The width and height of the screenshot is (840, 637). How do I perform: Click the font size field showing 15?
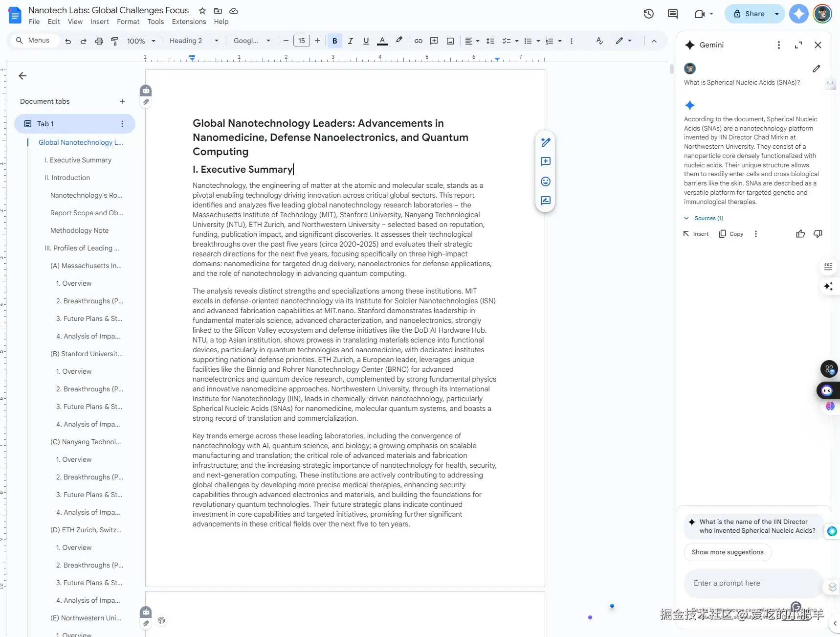click(302, 41)
